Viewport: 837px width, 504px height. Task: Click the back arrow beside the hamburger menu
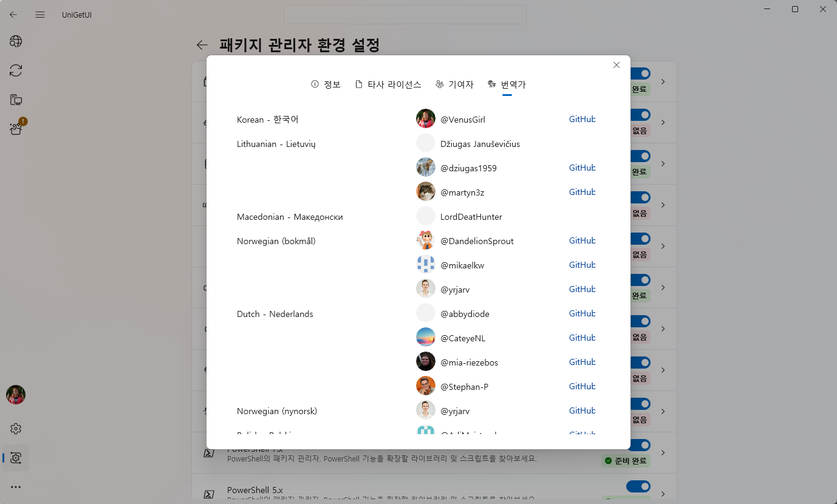tap(13, 15)
